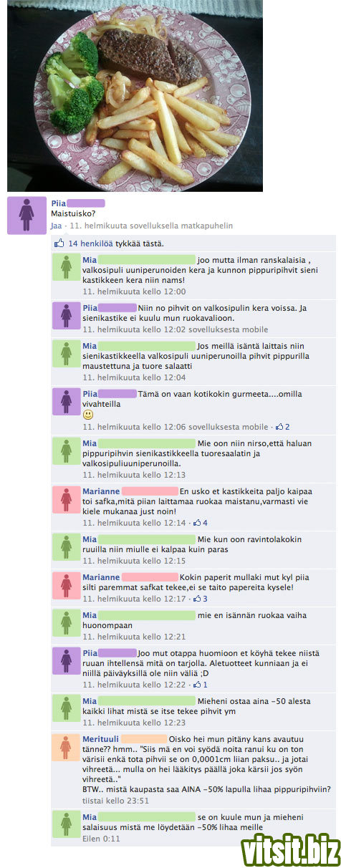This screenshot has height=868, width=341.
Task: Click the Jaa share link
Action: click(x=56, y=226)
